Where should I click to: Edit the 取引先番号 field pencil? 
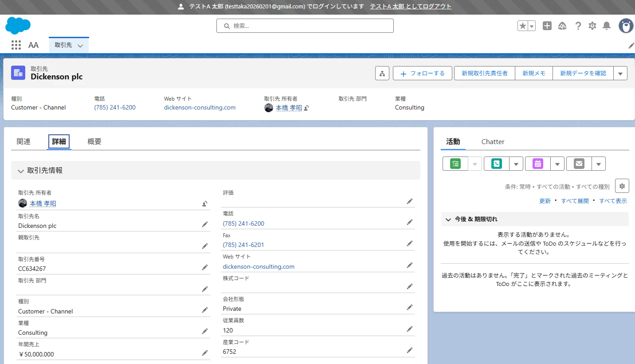205,267
